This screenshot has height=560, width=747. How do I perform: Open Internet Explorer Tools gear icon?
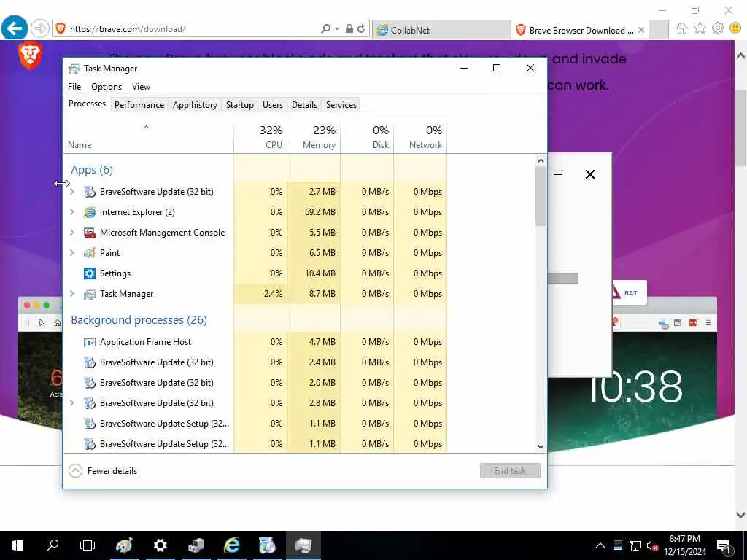pyautogui.click(x=718, y=28)
